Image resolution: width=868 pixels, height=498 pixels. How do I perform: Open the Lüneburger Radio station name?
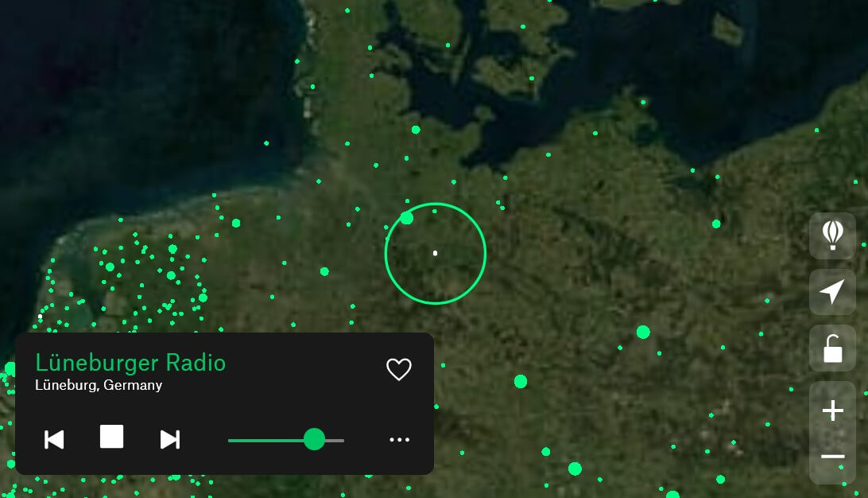click(131, 363)
